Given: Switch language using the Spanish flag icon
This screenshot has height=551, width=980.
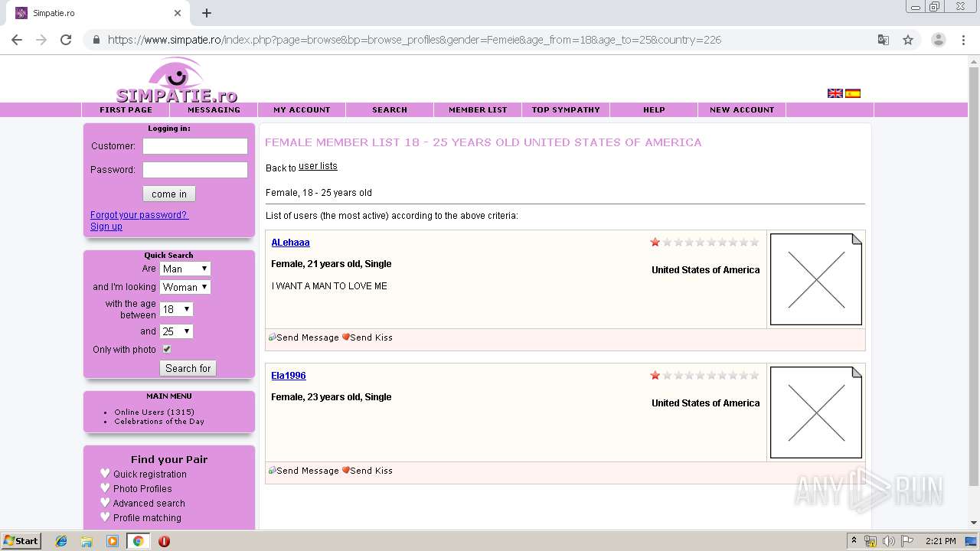Looking at the screenshot, I should pos(853,93).
